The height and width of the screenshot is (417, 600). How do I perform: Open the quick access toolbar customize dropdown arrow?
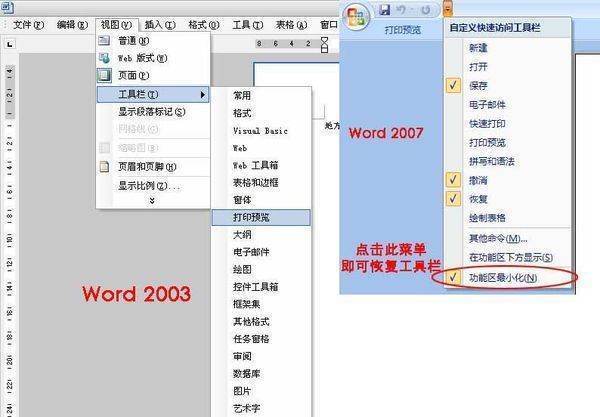pyautogui.click(x=448, y=9)
